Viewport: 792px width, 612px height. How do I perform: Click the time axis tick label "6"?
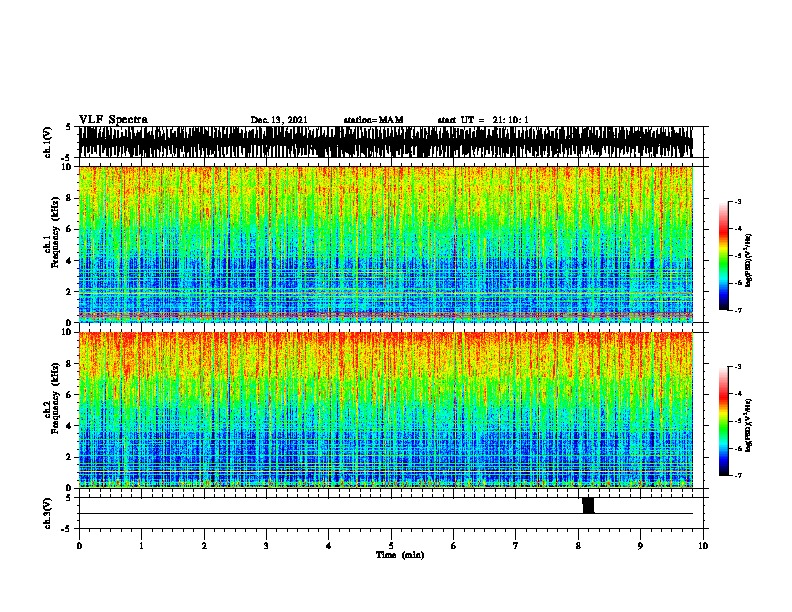point(454,546)
